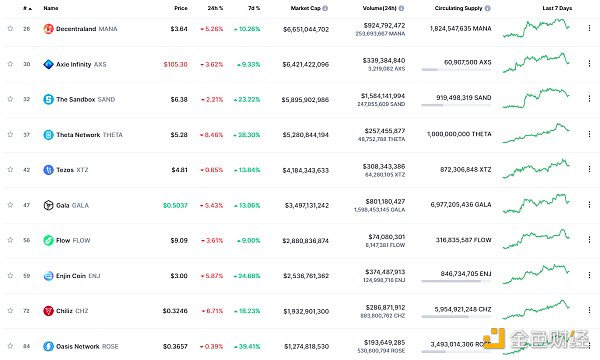This screenshot has height=360, width=600.
Task: Click the Gala cube logo
Action: coord(48,205)
